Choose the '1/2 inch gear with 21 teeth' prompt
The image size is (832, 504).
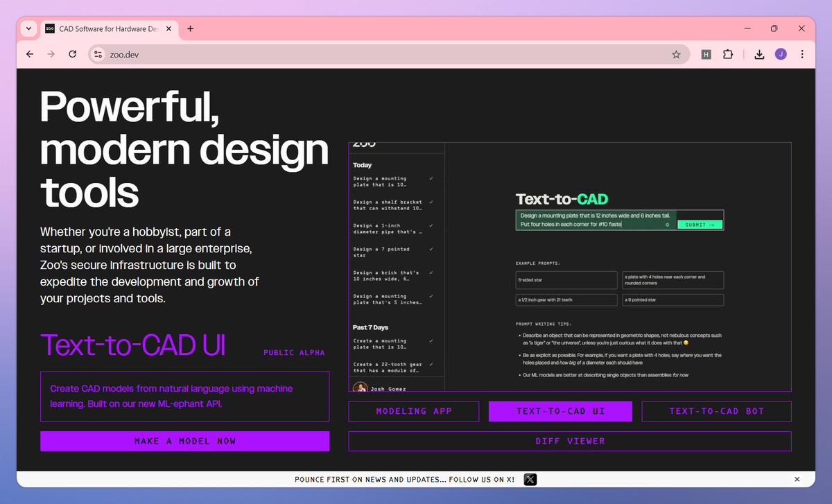566,300
